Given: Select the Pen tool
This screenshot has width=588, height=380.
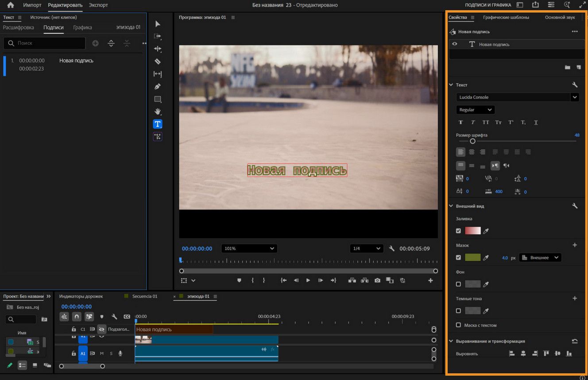Looking at the screenshot, I should point(158,86).
